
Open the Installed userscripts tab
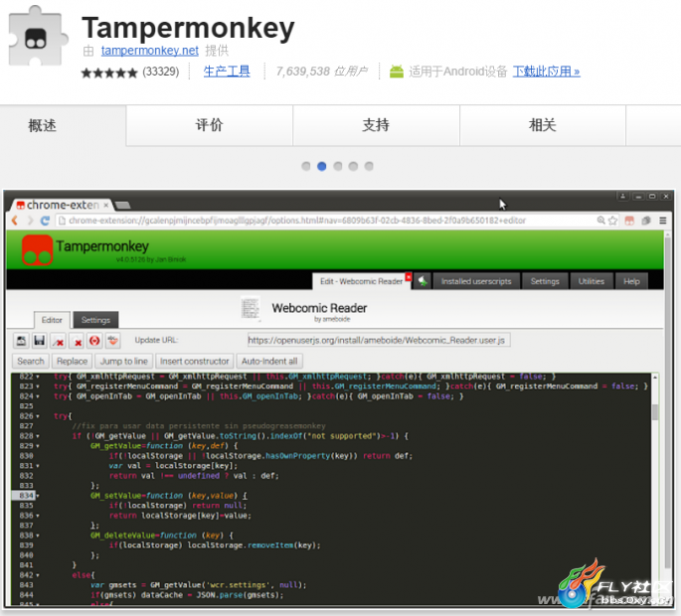click(x=476, y=282)
